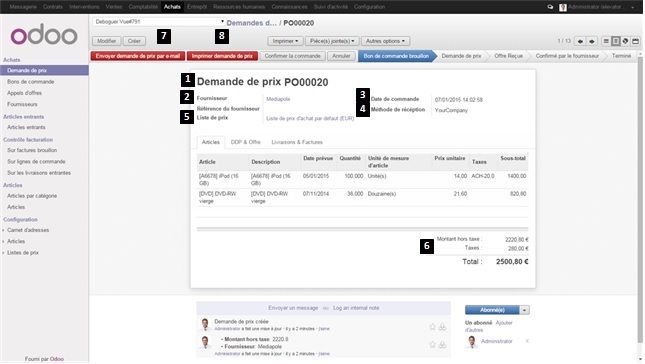Click the Odoo link in footer
The height and width of the screenshot is (364, 645).
tap(57, 359)
